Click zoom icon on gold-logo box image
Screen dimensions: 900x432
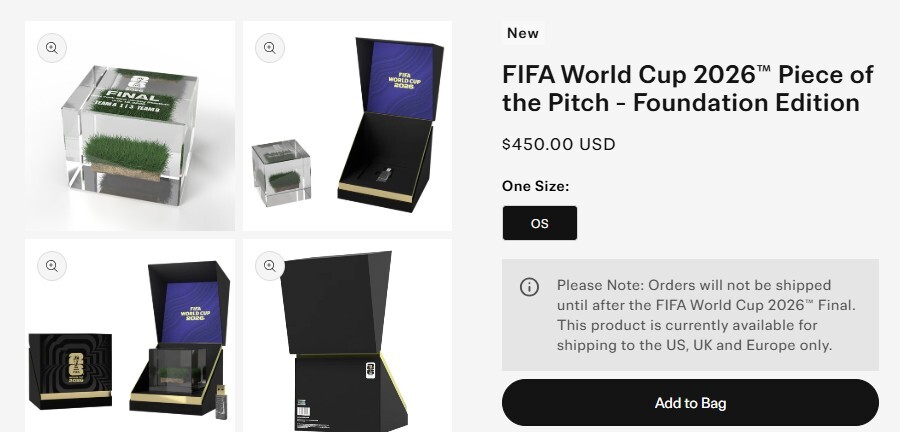coord(52,266)
